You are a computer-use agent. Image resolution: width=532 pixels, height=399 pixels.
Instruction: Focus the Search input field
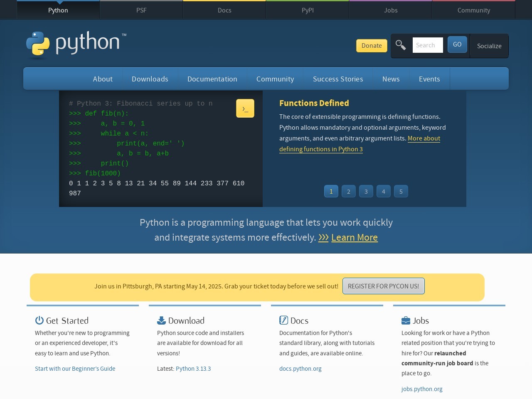pos(428,45)
